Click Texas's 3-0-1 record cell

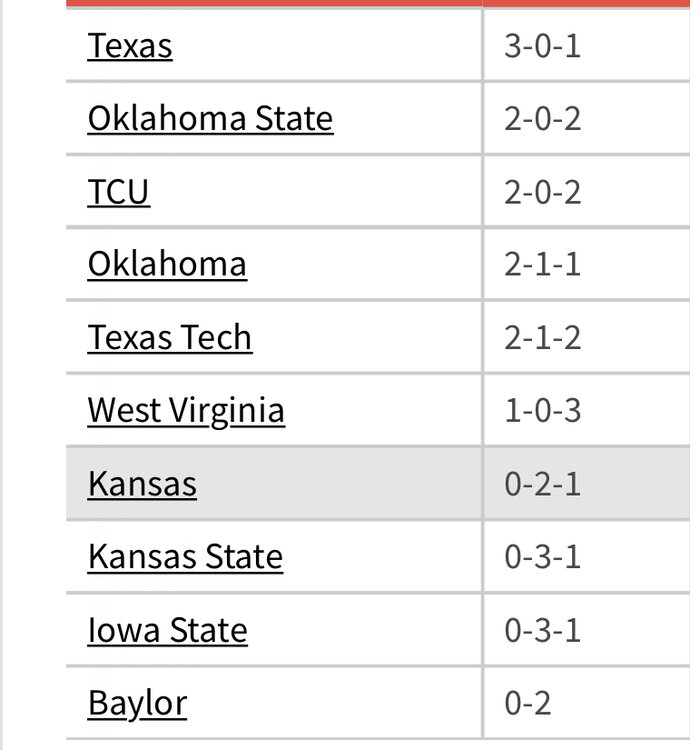point(542,47)
